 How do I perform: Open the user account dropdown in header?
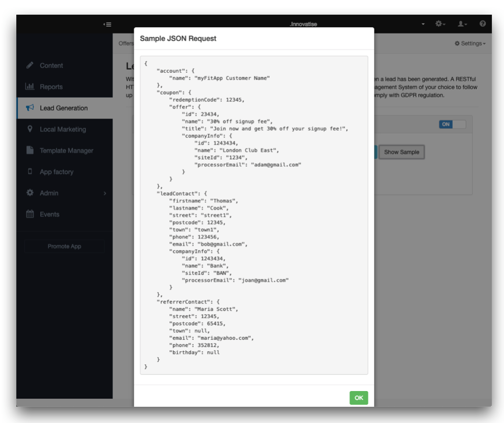(462, 24)
